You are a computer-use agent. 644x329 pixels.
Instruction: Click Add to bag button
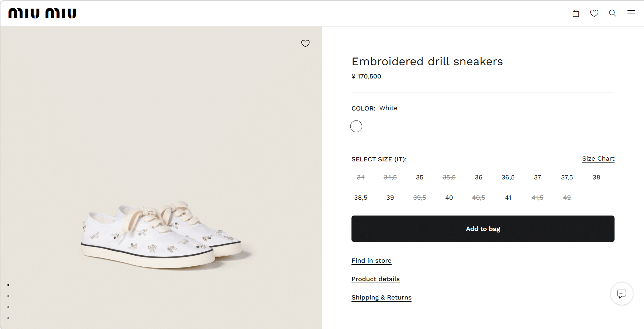pos(483,229)
